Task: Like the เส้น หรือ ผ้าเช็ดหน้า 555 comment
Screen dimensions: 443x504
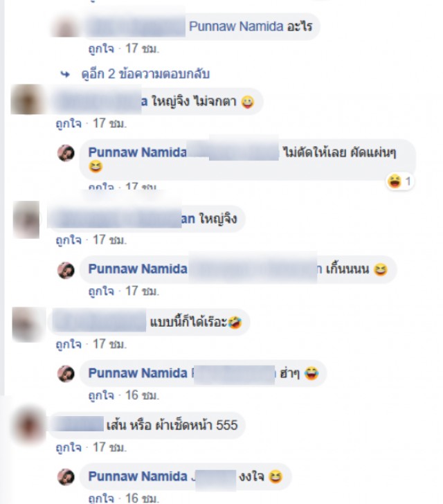Action: (x=69, y=448)
